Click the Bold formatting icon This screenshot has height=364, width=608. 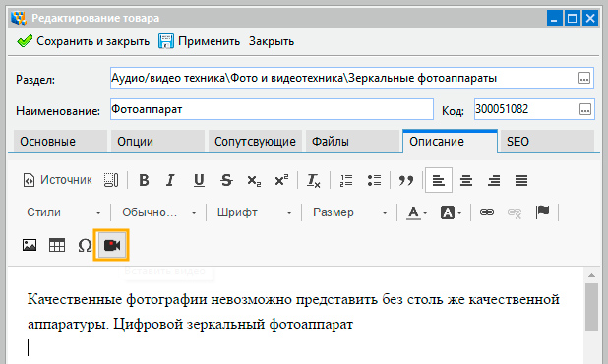[144, 180]
